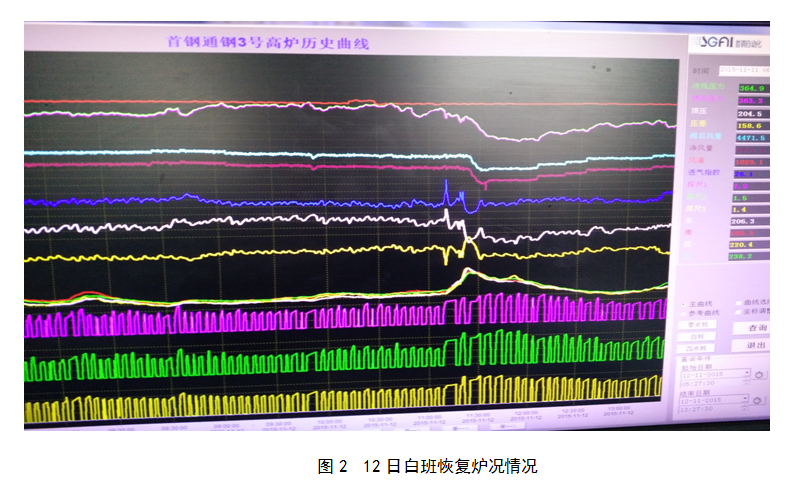The height and width of the screenshot is (483, 800).
Task: Click the 透气指数 value box
Action: click(752, 174)
